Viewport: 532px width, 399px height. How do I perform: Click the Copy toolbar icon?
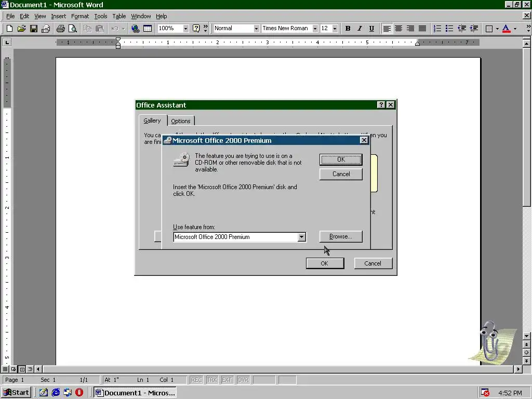87,29
